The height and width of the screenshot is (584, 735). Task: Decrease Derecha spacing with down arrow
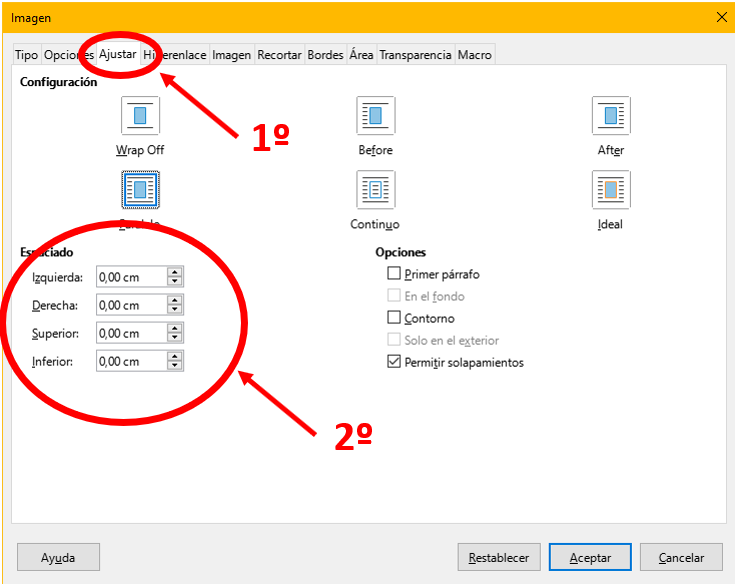[175, 310]
